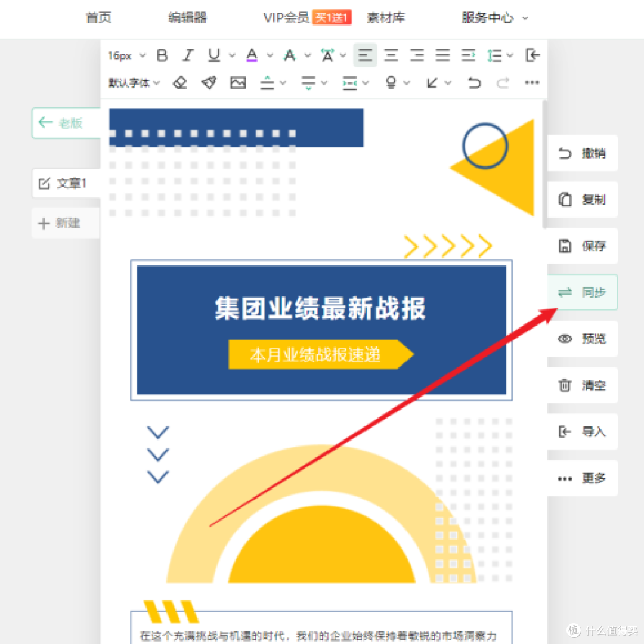The height and width of the screenshot is (644, 644).
Task: Expand the spacing-before-paragraph dropdown arrow
Action: point(283,83)
